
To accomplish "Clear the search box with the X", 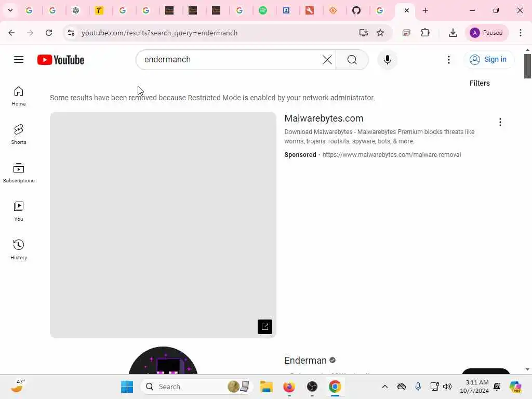I will point(327,60).
